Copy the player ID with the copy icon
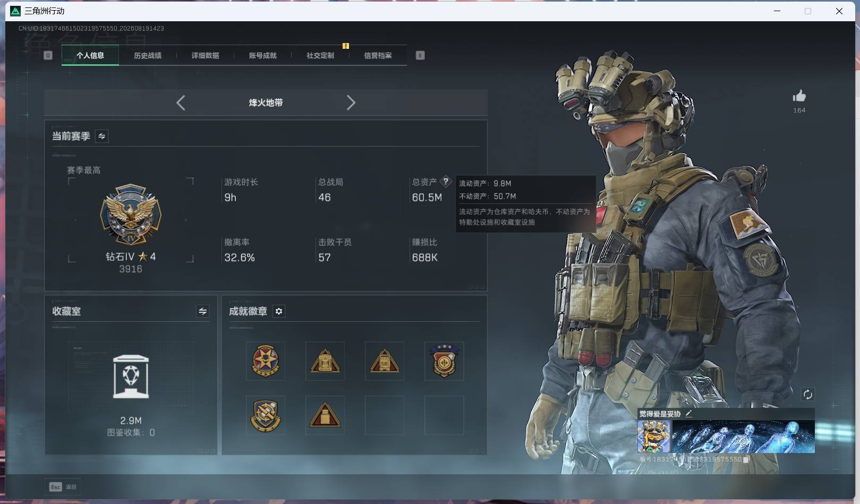Viewport: 860px width, 504px height. tap(746, 459)
